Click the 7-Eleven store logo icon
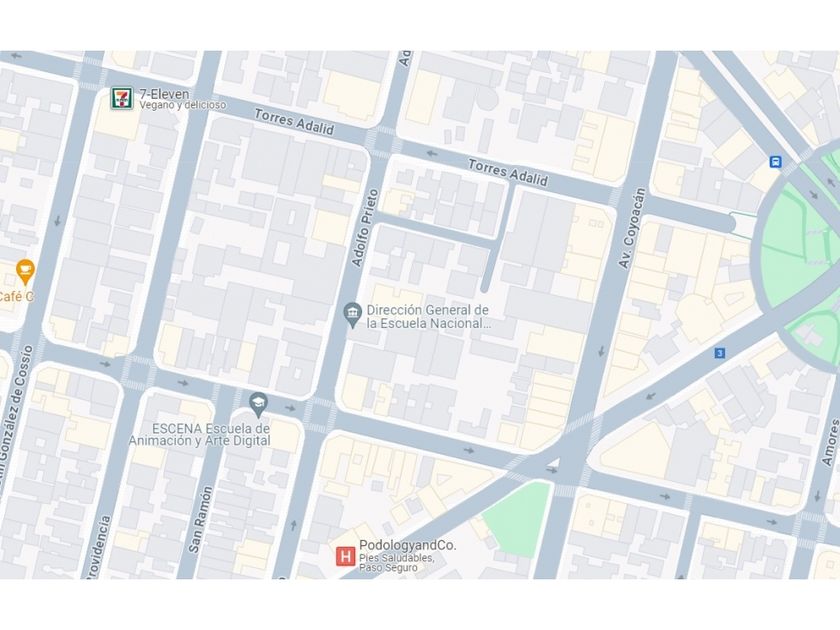Image resolution: width=840 pixels, height=630 pixels. click(x=122, y=98)
